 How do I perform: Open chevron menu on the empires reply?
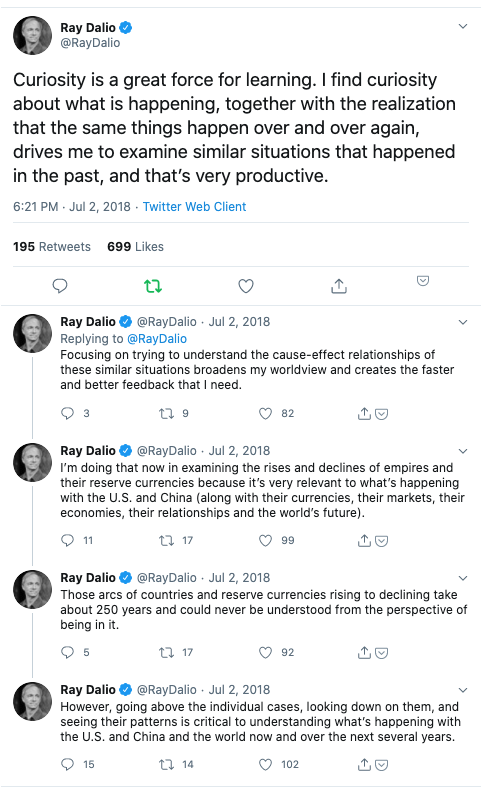click(x=463, y=451)
